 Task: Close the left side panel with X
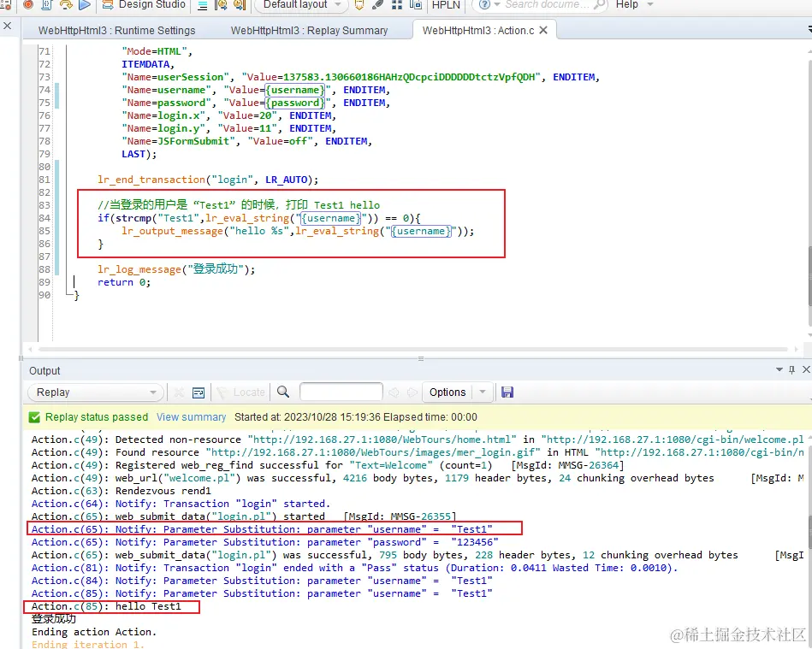[7, 26]
